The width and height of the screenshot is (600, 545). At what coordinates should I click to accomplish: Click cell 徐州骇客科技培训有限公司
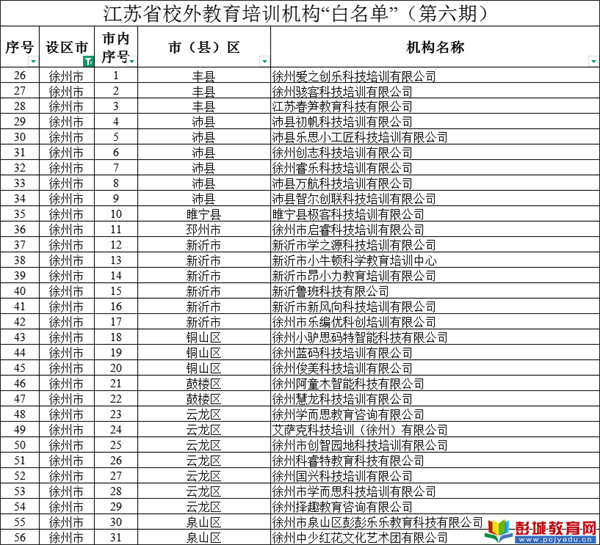tap(435, 91)
